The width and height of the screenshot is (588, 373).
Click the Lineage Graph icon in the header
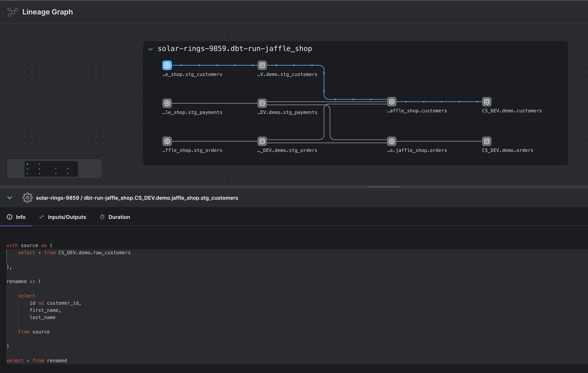[x=13, y=12]
